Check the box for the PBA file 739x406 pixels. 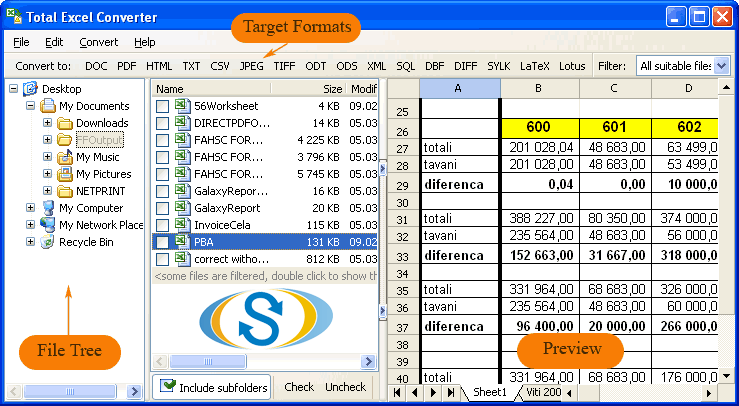(162, 242)
